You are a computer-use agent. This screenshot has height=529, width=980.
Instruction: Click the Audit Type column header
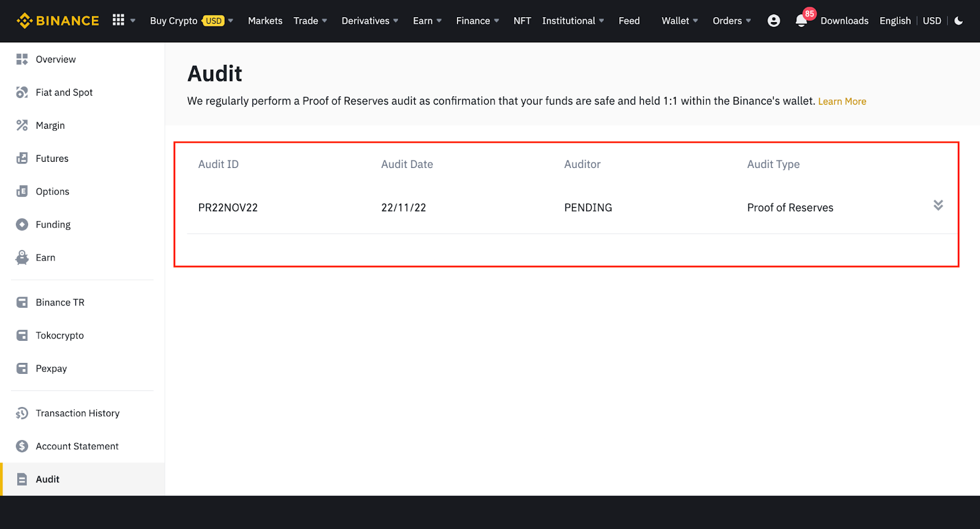774,164
